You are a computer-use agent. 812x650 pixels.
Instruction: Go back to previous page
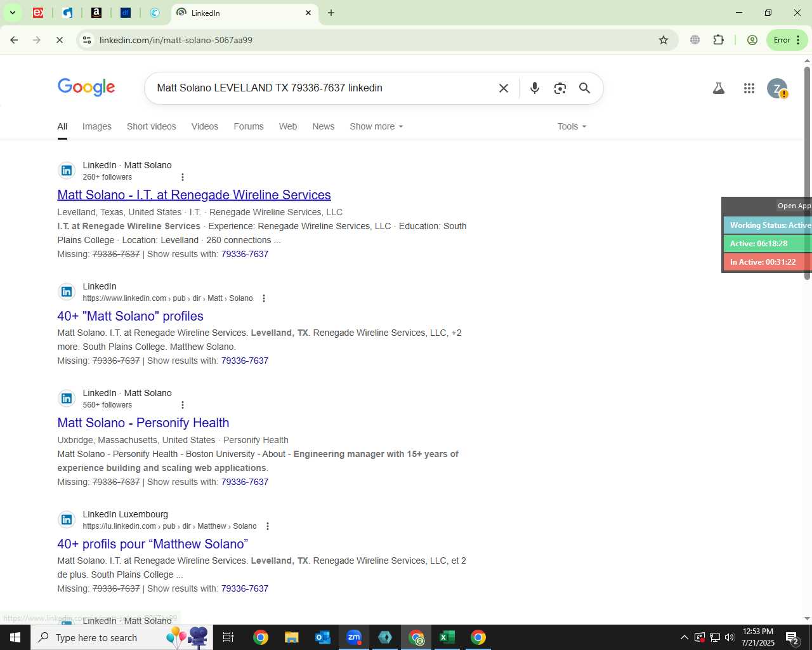[x=14, y=40]
